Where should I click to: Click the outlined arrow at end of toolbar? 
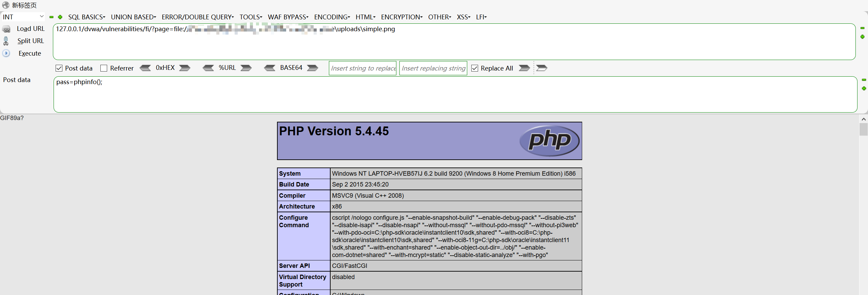(541, 68)
